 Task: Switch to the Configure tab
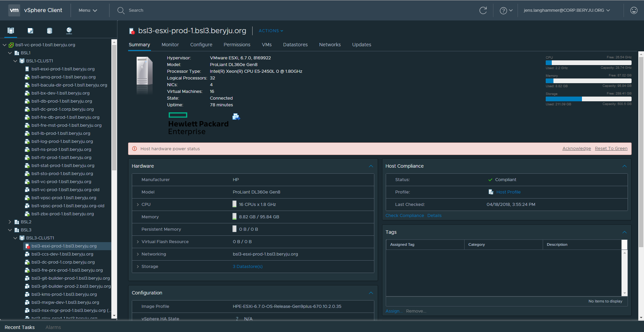(201, 45)
